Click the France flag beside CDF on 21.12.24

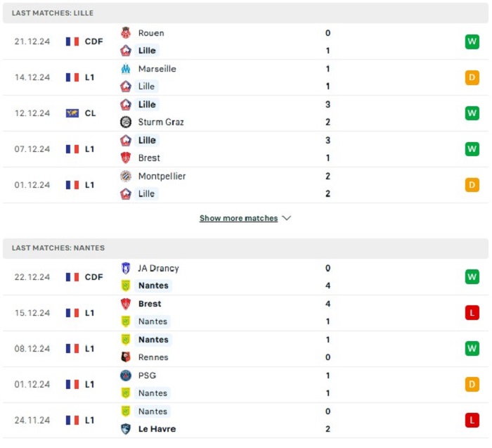pos(72,41)
